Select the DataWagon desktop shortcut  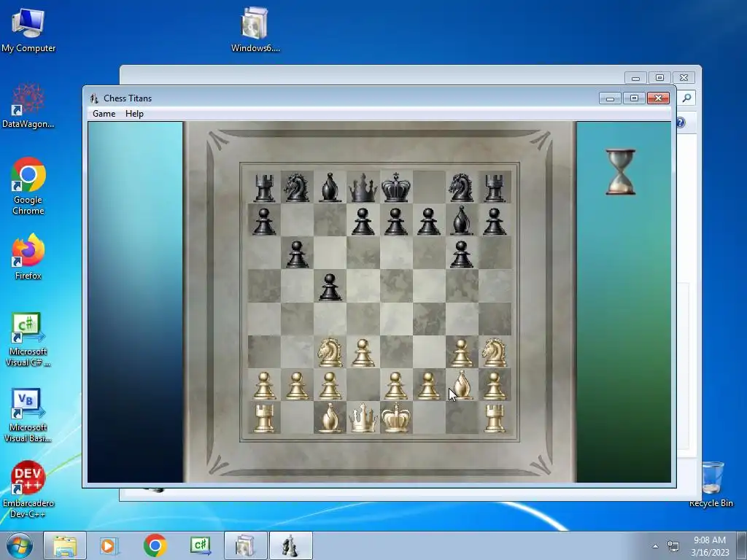[28, 106]
